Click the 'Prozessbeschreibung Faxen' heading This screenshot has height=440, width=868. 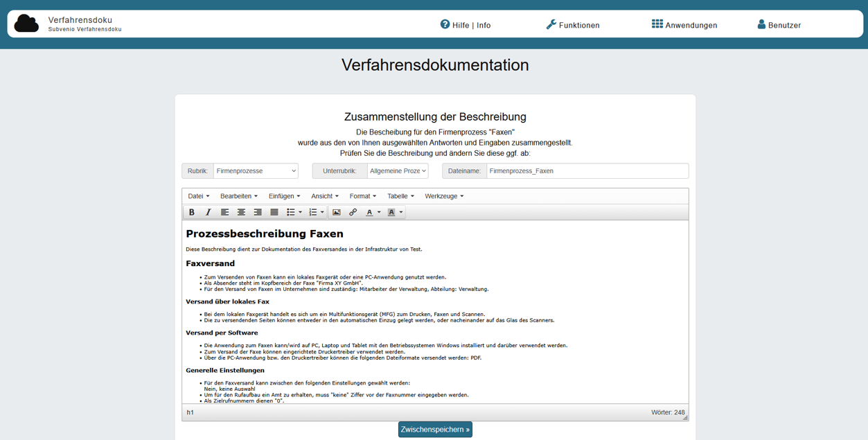pos(265,234)
